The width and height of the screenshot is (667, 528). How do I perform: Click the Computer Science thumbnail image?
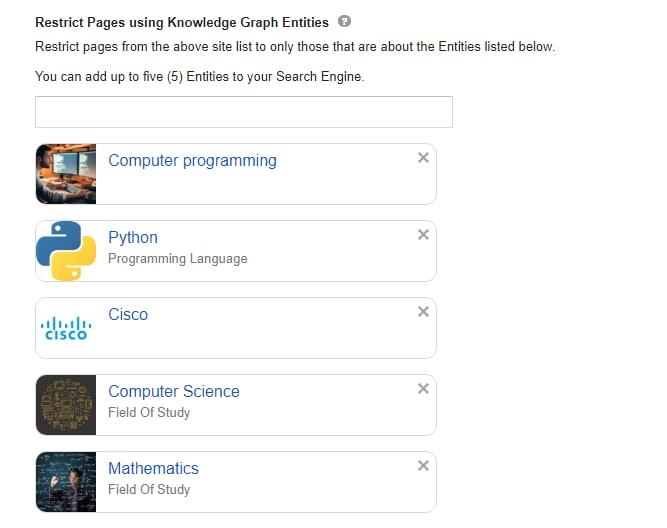pos(66,405)
